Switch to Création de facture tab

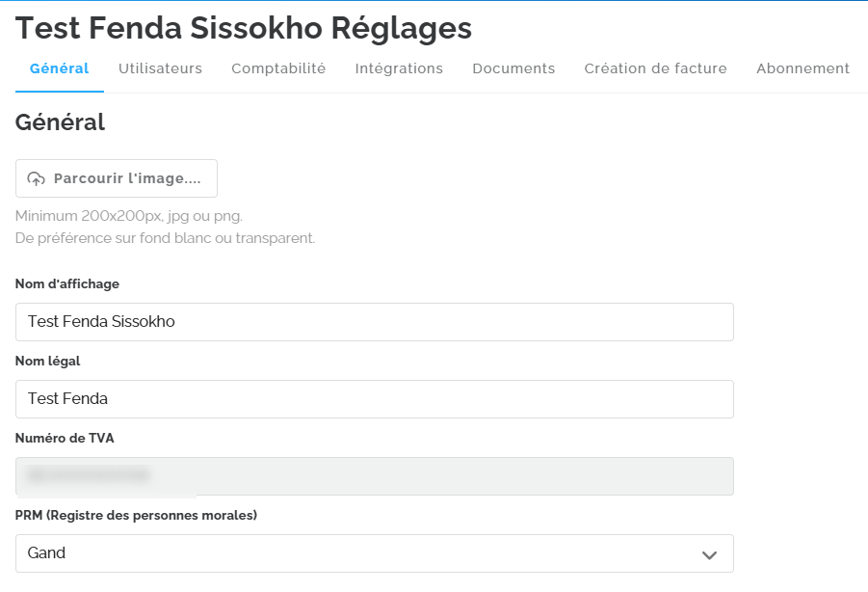(x=655, y=68)
